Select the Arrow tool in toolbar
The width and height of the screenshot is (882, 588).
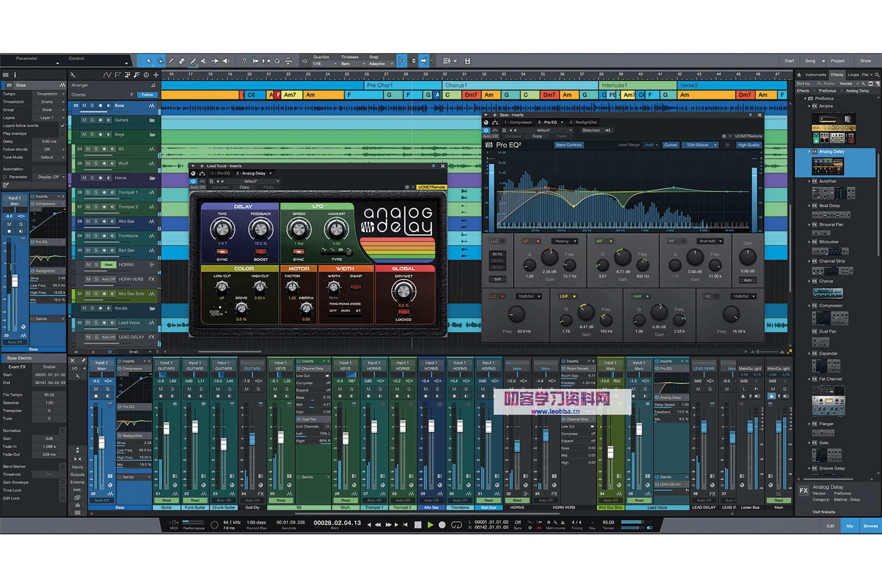click(149, 61)
